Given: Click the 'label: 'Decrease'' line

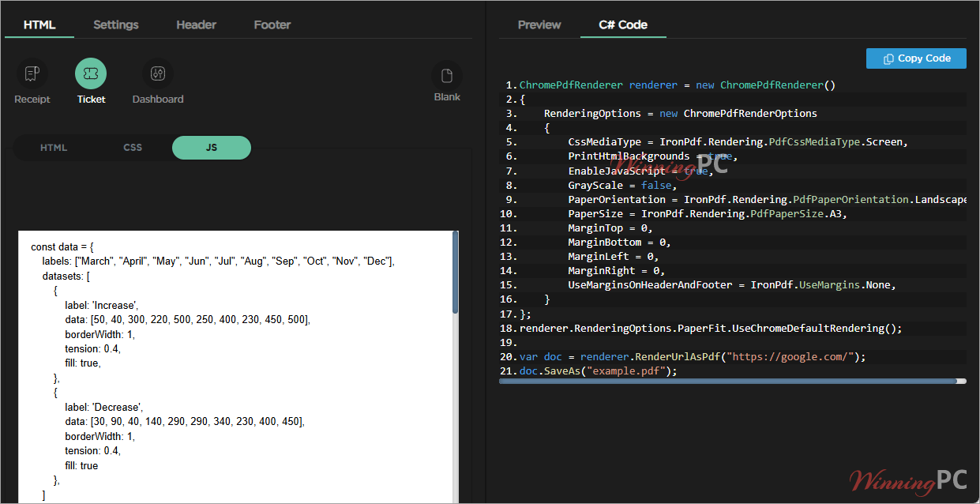Looking at the screenshot, I should (103, 408).
